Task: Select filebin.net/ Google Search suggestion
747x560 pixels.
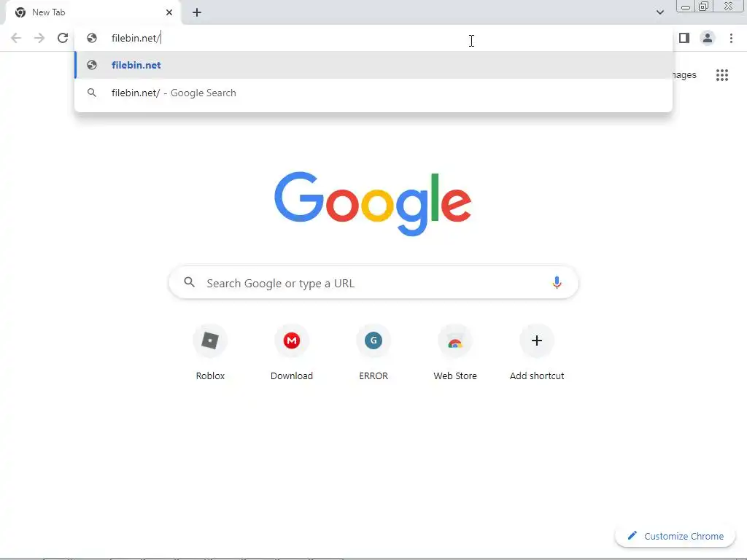Action: (373, 93)
